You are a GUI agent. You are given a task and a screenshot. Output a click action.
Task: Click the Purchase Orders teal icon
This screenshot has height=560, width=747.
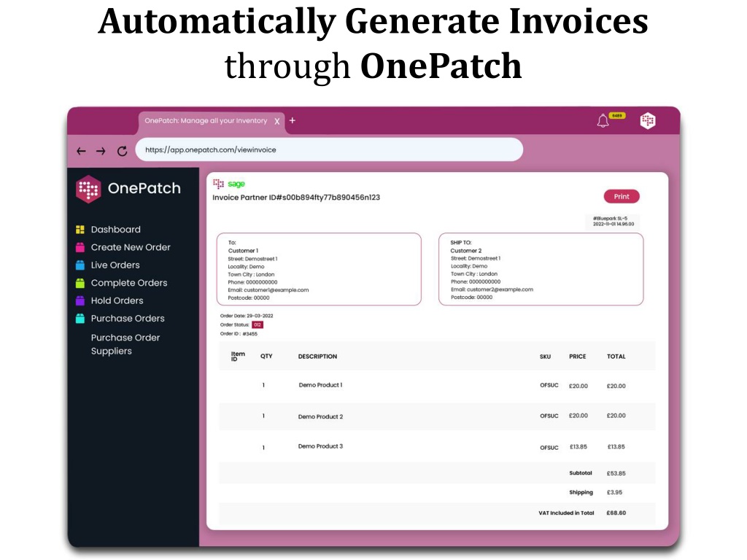[x=80, y=318]
